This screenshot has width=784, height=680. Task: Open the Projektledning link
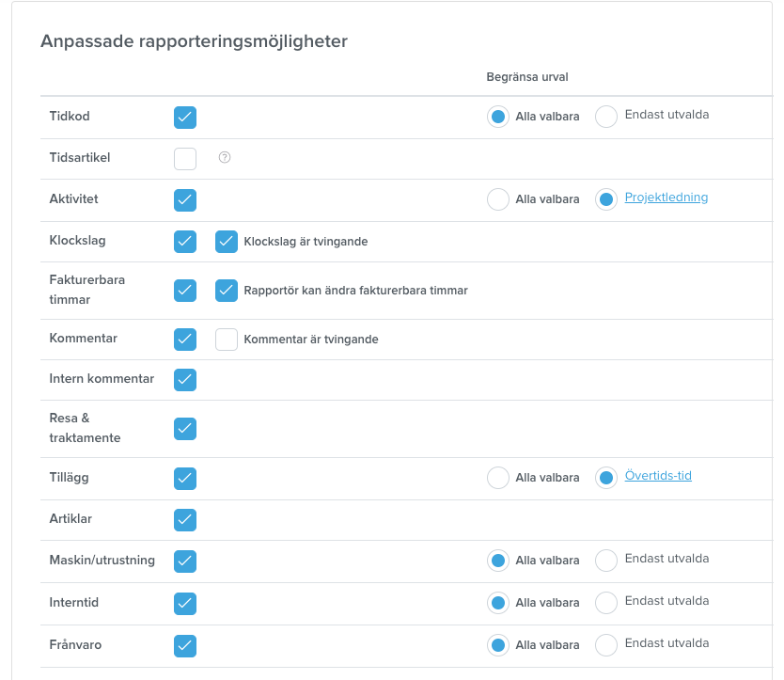[666, 198]
